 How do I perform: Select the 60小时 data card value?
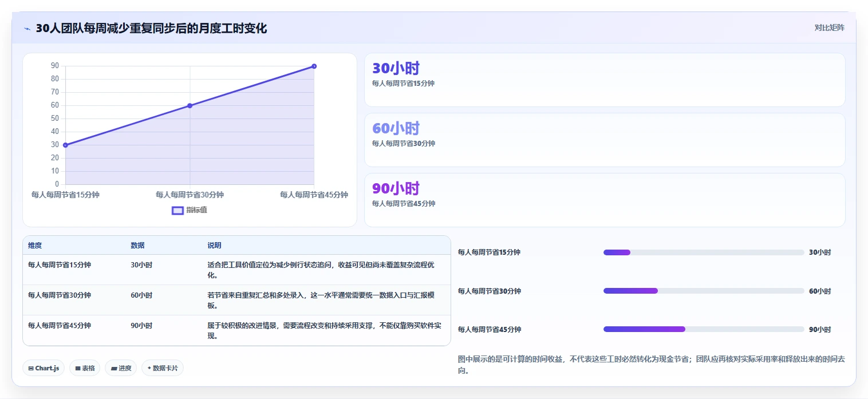(x=396, y=128)
